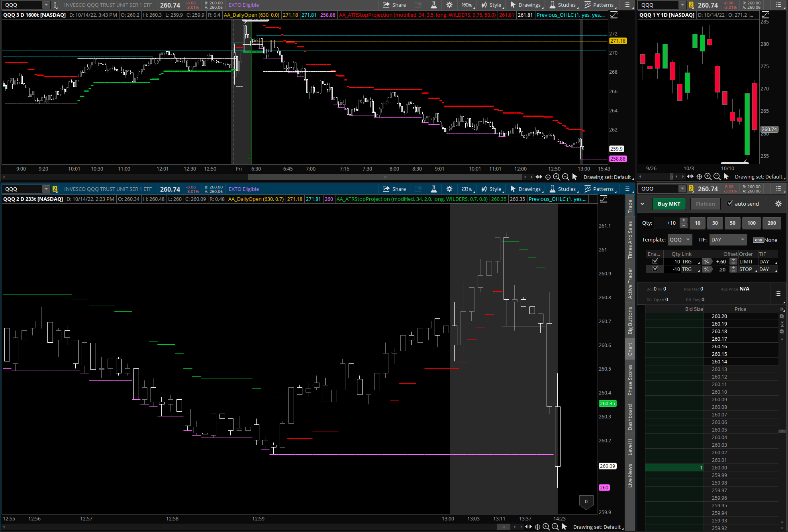Click the Qty input field showing +10
The image size is (788, 532).
click(x=667, y=223)
